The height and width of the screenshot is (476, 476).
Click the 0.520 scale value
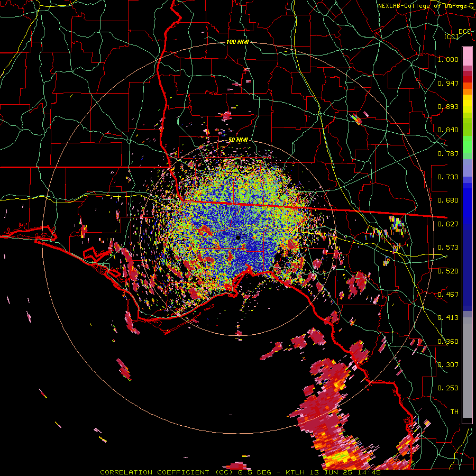(448, 271)
